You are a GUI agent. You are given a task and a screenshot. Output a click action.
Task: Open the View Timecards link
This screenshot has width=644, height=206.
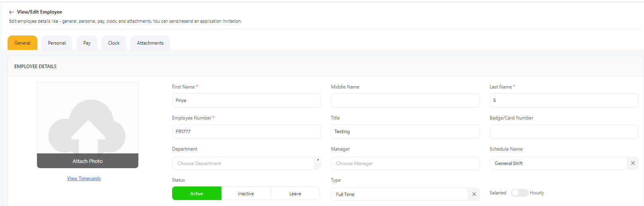pyautogui.click(x=84, y=179)
